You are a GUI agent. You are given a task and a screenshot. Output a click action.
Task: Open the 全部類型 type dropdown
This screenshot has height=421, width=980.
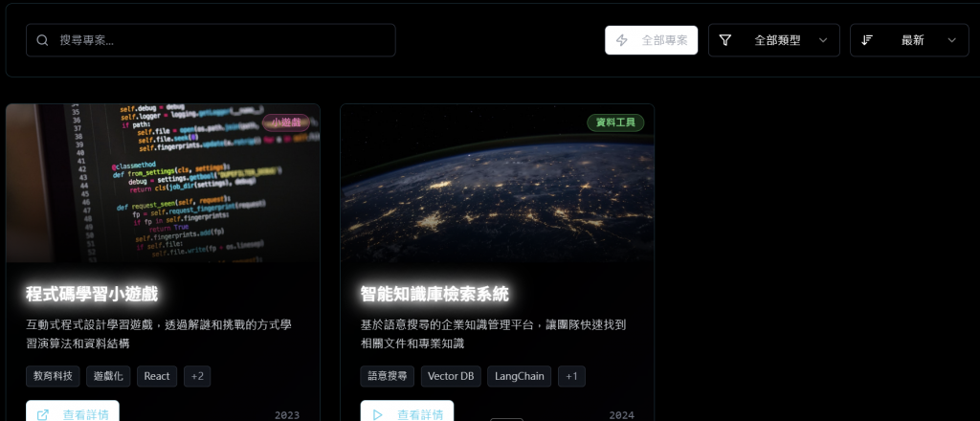coord(773,40)
